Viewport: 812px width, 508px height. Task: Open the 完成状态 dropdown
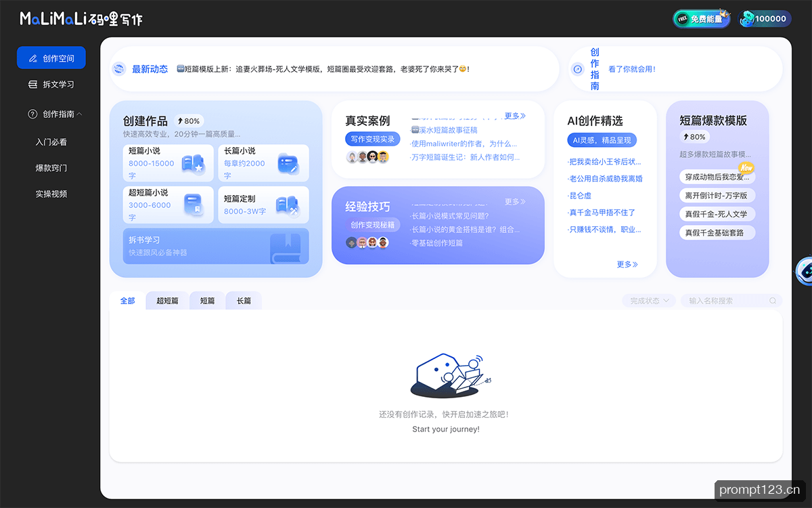click(648, 301)
